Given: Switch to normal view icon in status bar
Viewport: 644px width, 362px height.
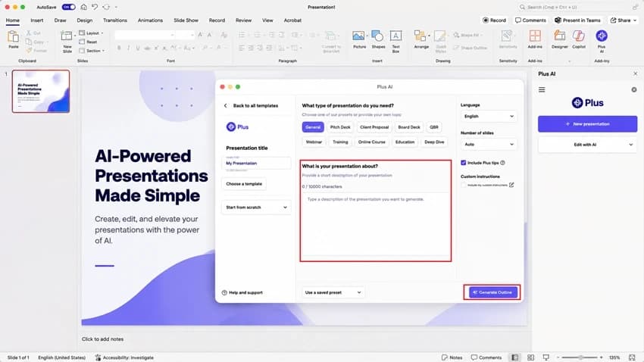Looking at the screenshot, I should coord(514,357).
